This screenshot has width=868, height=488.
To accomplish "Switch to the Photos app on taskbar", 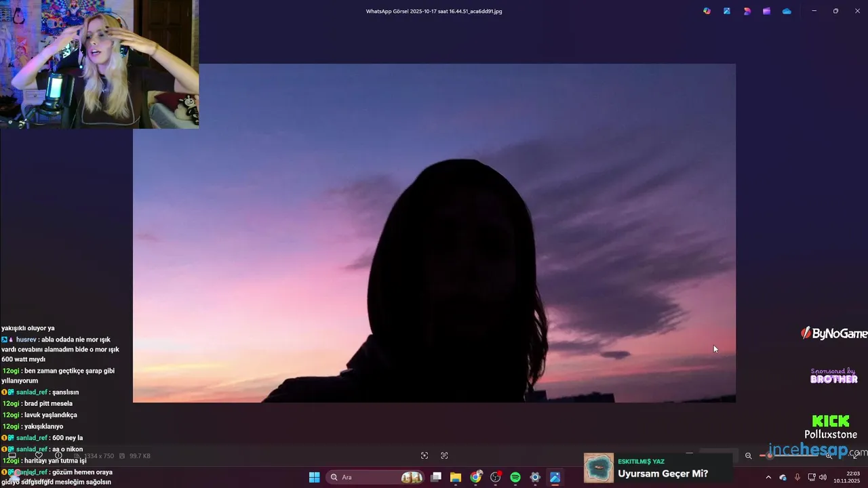I will (x=555, y=477).
